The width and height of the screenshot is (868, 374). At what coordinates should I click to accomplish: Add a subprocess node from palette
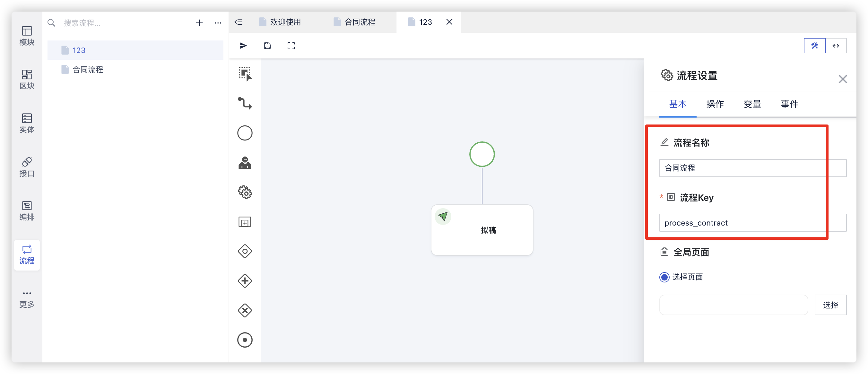[x=245, y=222]
